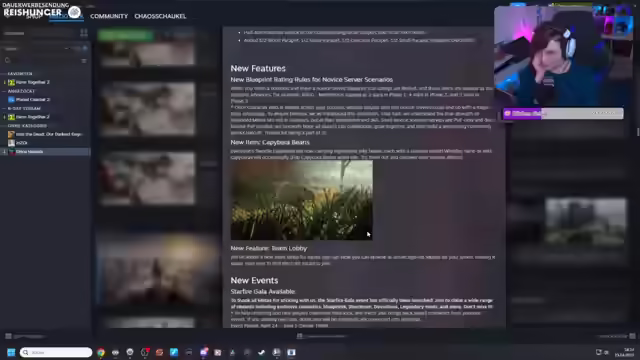Select Planet Coaster 2 in the library list
The width and height of the screenshot is (640, 360).
point(33,100)
